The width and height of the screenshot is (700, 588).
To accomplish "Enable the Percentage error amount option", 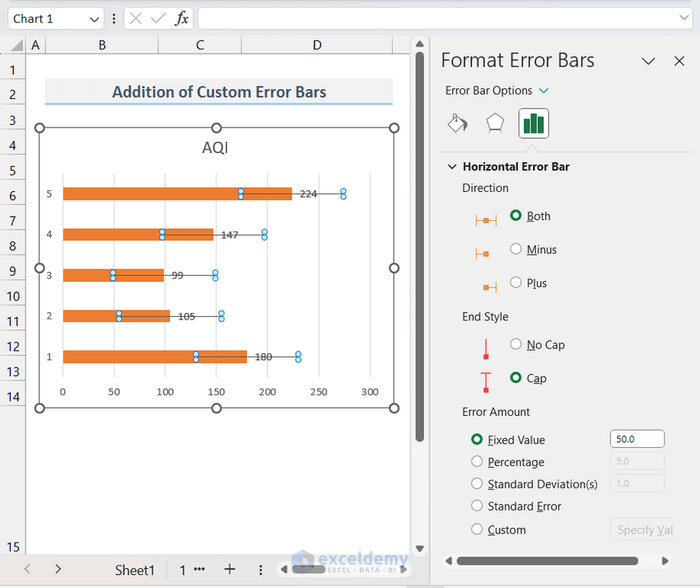I will (x=477, y=462).
